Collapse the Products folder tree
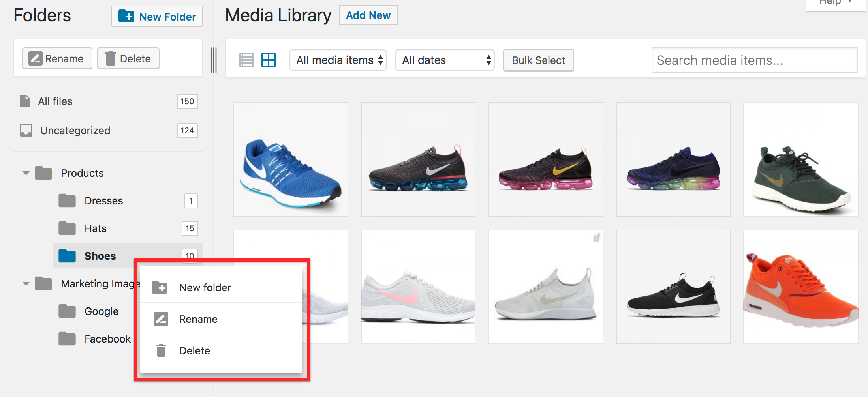 26,173
